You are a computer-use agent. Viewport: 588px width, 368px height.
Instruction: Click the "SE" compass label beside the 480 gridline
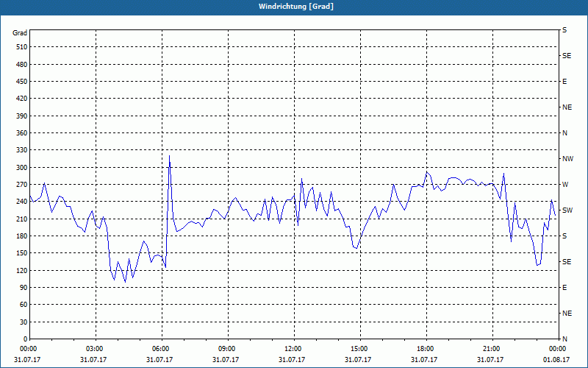[567, 56]
